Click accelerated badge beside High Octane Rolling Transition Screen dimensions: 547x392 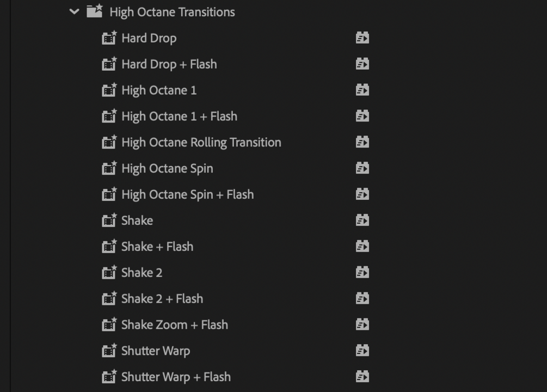pos(362,142)
